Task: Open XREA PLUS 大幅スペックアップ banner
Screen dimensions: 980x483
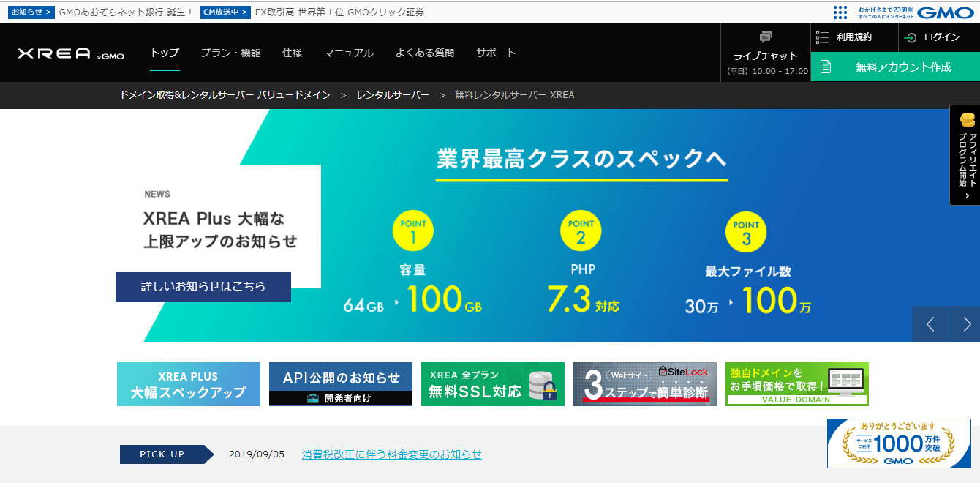Action: 189,384
